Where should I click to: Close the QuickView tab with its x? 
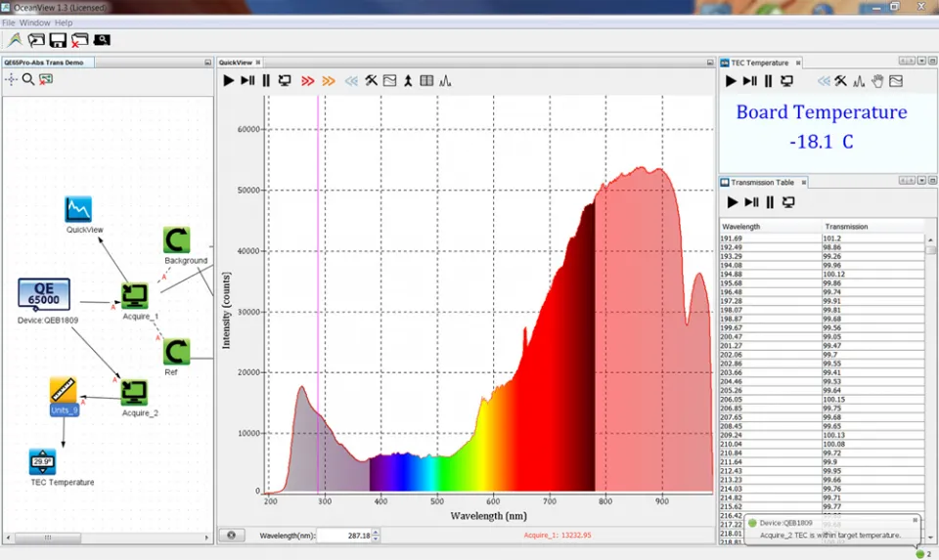pos(258,63)
